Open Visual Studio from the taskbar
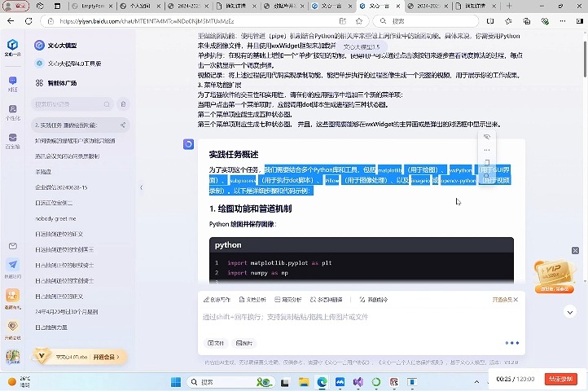Image resolution: width=588 pixels, height=391 pixels. (x=358, y=382)
